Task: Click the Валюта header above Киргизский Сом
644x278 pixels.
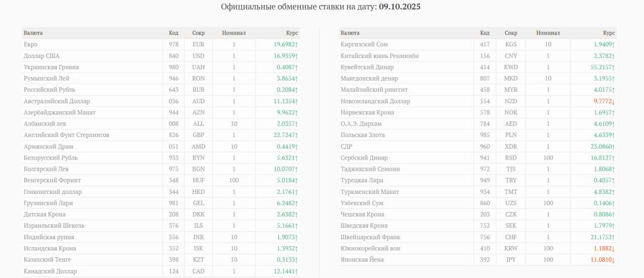Action: [x=350, y=33]
